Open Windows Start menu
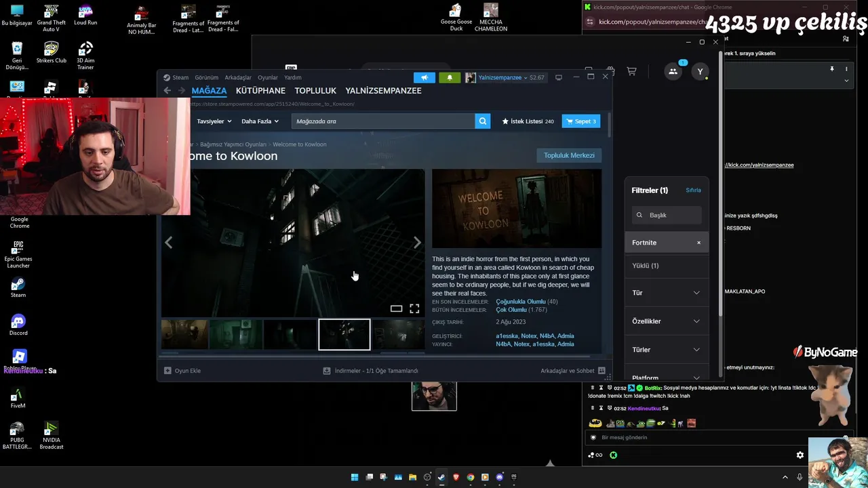868x488 pixels. [x=355, y=477]
